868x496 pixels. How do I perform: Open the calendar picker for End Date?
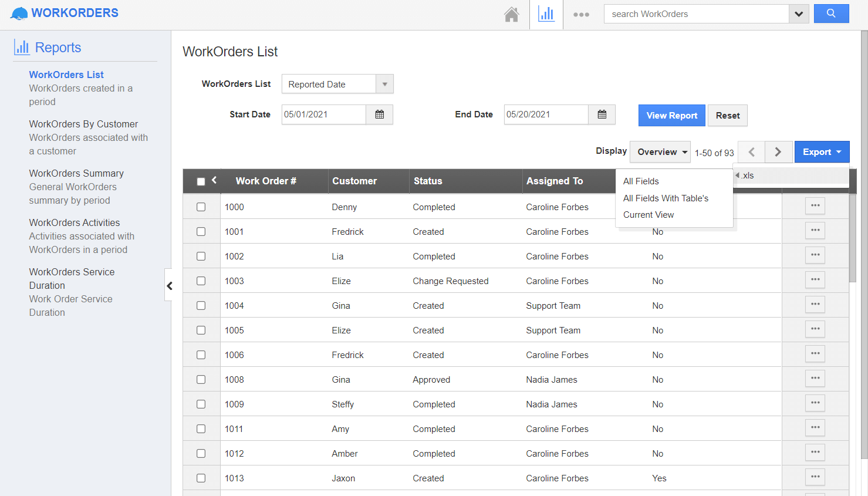[x=602, y=114]
